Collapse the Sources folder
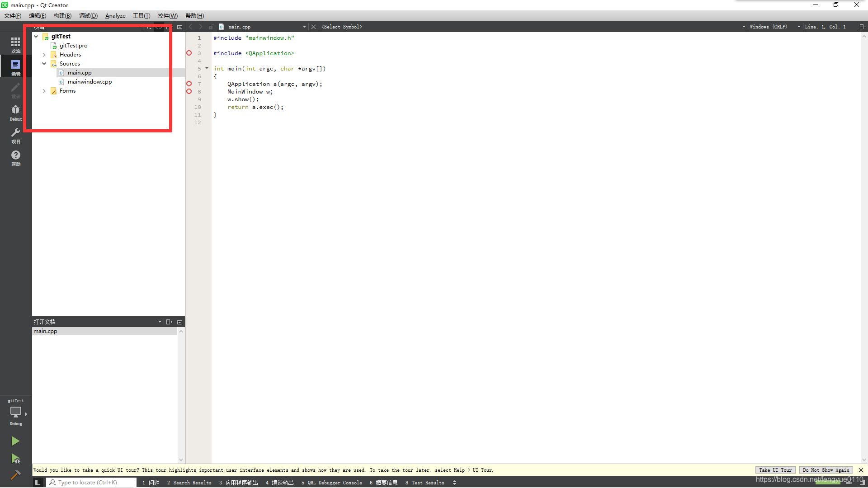This screenshot has height=488, width=868. click(x=44, y=64)
